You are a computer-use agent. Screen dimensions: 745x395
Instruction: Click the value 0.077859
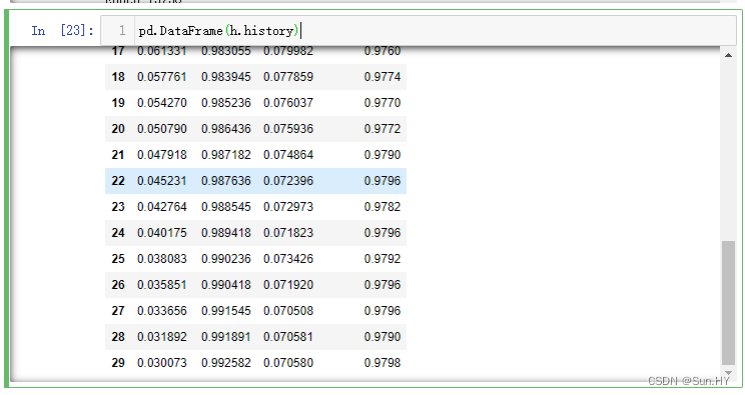pos(288,77)
